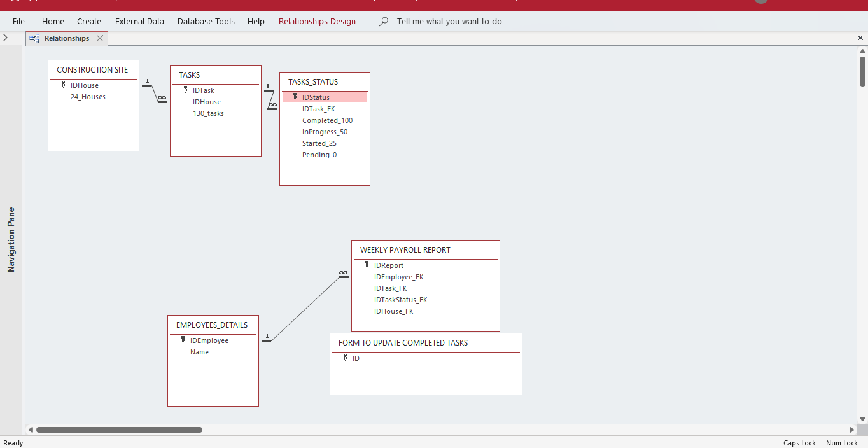The image size is (868, 448).
Task: Open the Create ribbon tab
Action: pyautogui.click(x=89, y=21)
